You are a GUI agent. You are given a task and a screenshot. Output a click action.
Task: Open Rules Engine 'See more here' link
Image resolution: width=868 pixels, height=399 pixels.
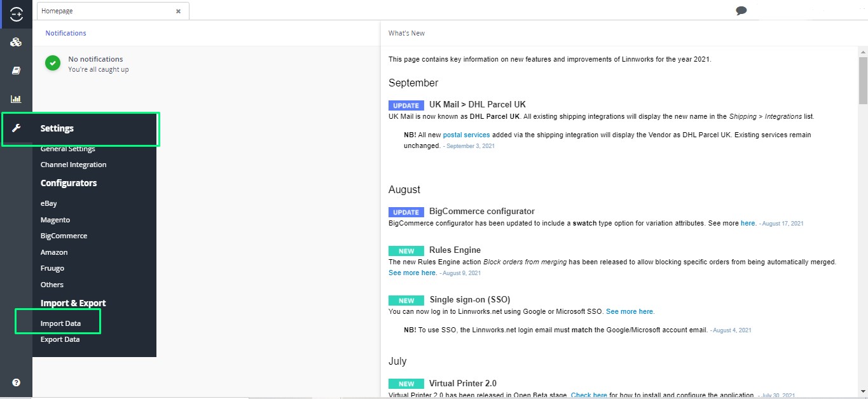pyautogui.click(x=412, y=273)
